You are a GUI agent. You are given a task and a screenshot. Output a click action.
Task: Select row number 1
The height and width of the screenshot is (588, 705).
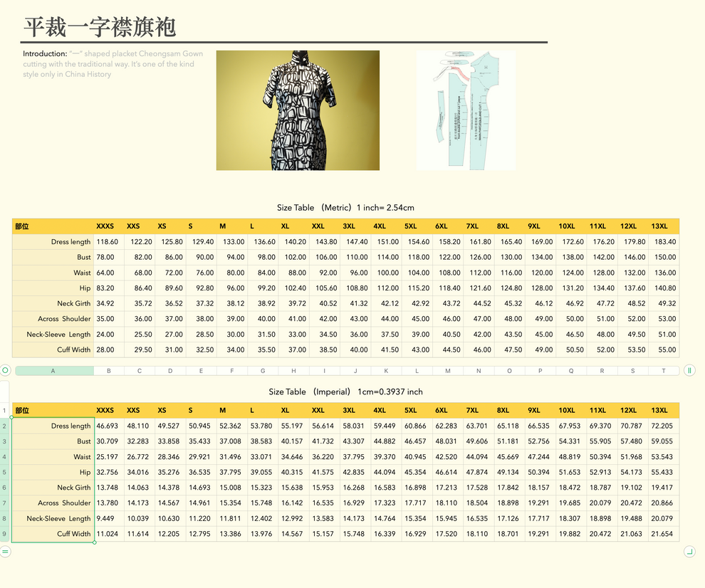click(x=6, y=411)
